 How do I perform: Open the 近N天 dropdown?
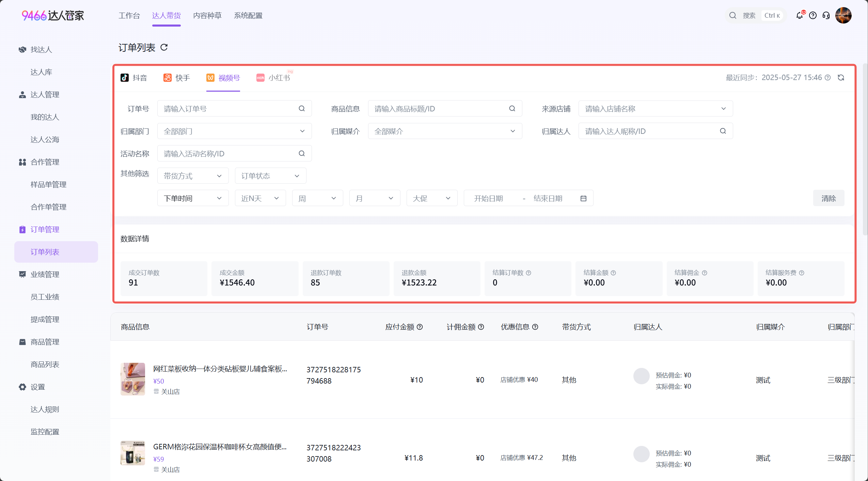tap(260, 198)
